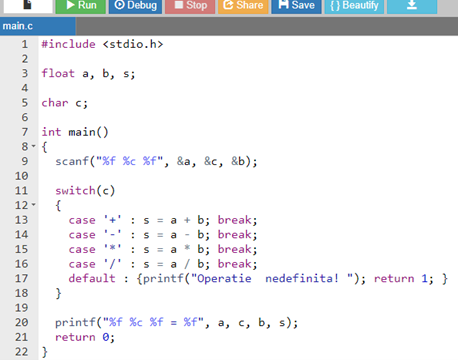Start debugging with Debug button

[x=135, y=6]
